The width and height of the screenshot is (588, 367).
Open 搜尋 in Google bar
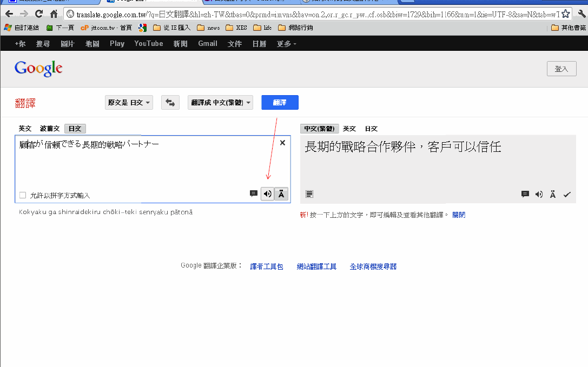click(x=43, y=44)
